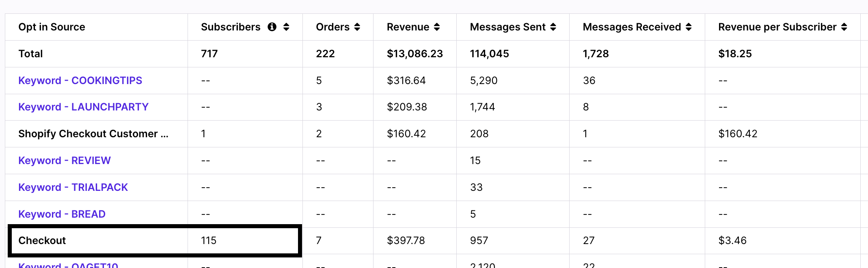Click the Opt in Source column header
Screen dimensions: 868x268
point(52,27)
